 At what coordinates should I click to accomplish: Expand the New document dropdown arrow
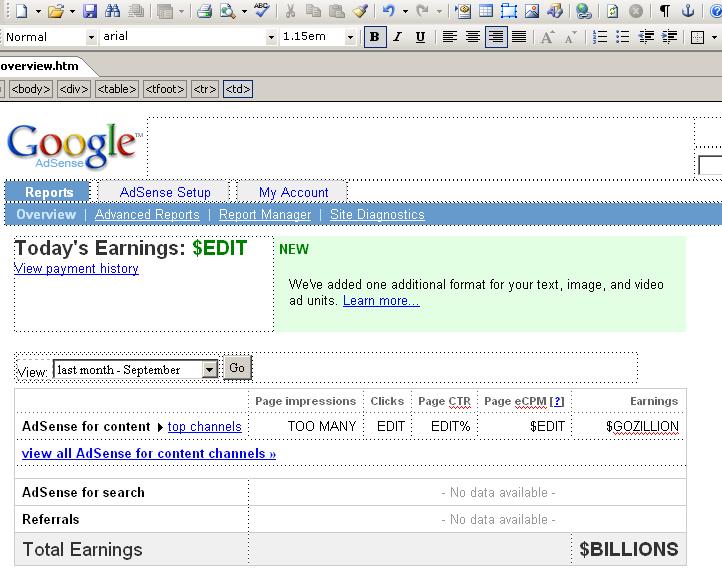[38, 11]
